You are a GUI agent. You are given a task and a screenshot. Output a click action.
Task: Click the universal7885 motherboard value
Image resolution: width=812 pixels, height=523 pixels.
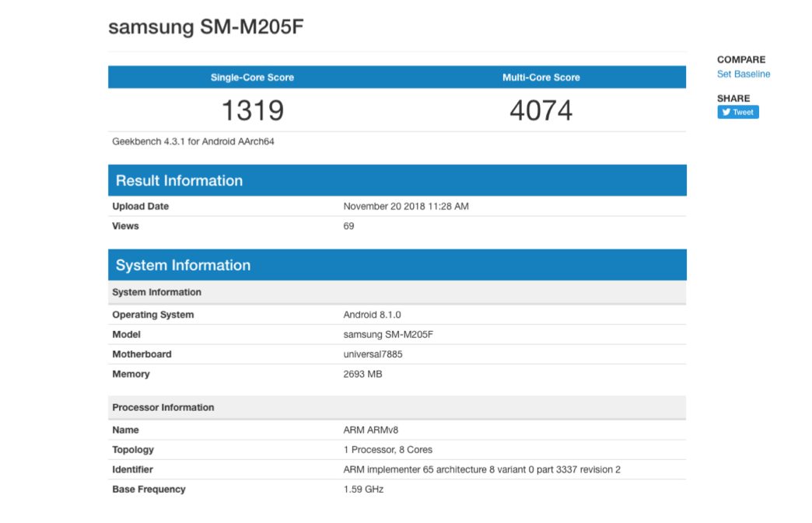click(x=373, y=354)
